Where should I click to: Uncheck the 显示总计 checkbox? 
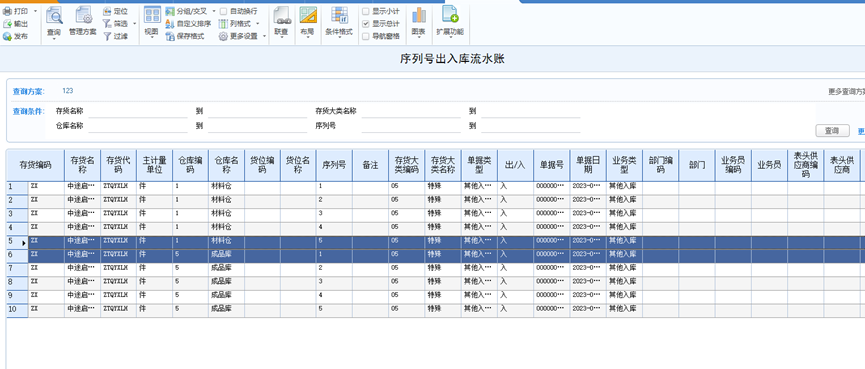coord(365,24)
